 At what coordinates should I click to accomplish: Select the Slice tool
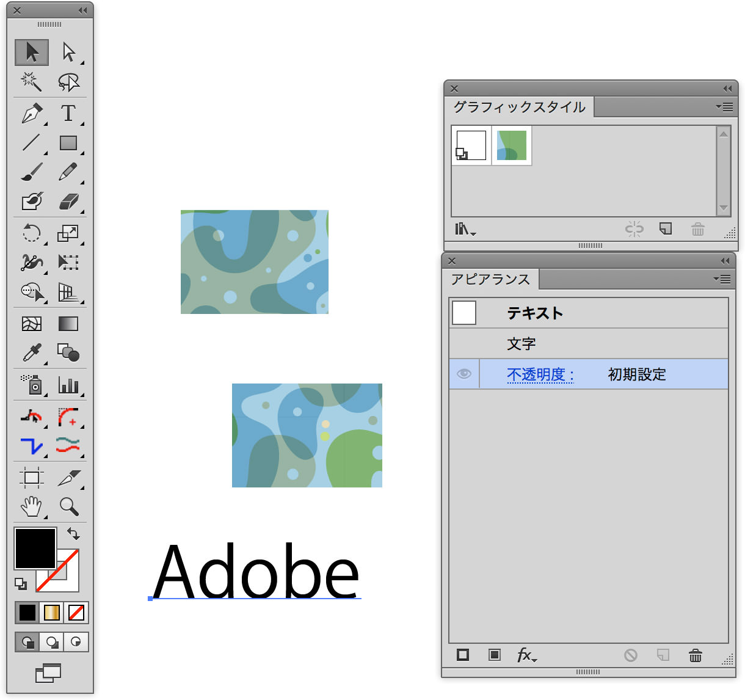click(x=68, y=478)
